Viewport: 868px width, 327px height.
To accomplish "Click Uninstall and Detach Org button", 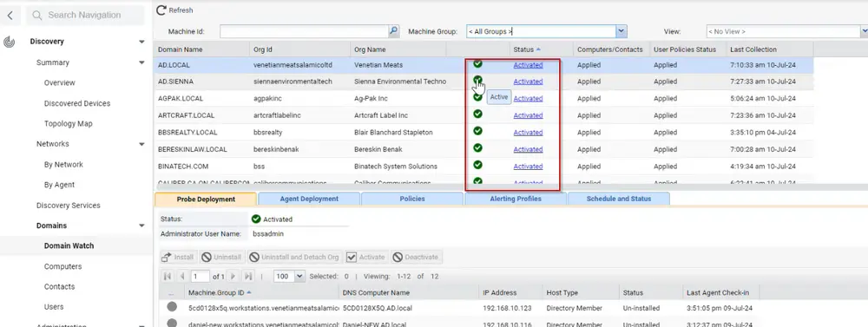I will (294, 258).
